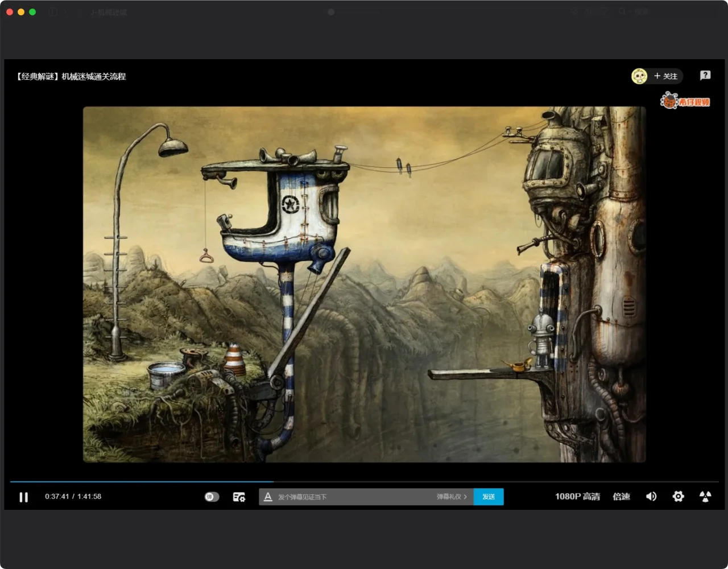Seek using the blue progress bar
The image size is (728, 569).
(x=364, y=482)
